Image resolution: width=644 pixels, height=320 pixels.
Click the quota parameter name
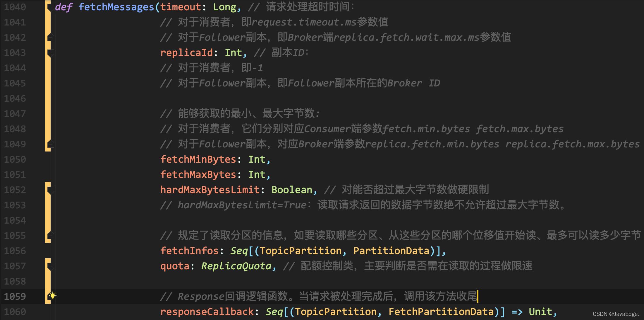click(175, 266)
